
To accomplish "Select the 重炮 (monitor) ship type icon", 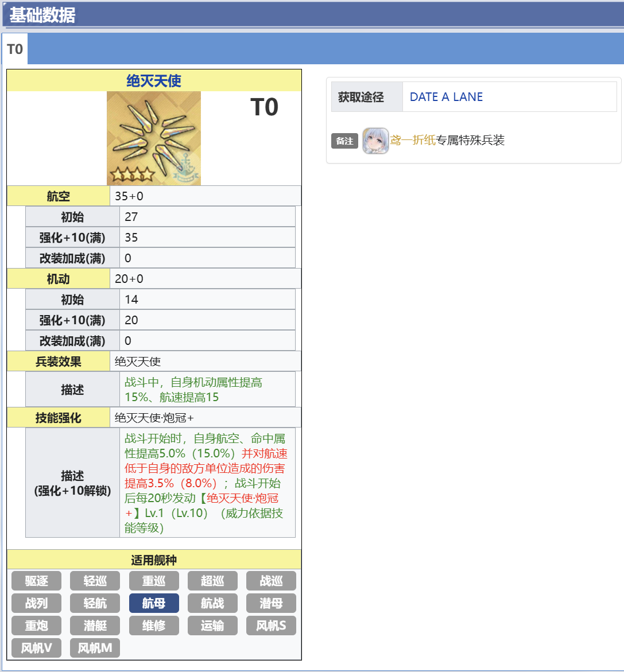I will tap(36, 626).
